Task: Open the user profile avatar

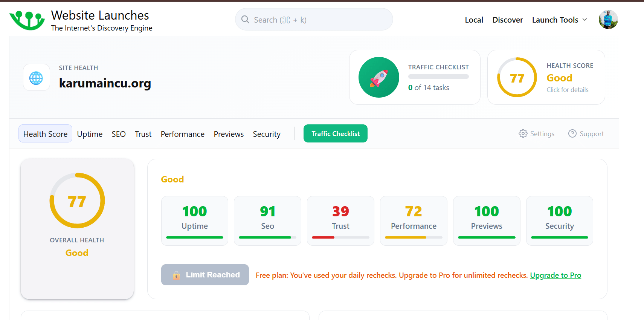Action: tap(608, 20)
